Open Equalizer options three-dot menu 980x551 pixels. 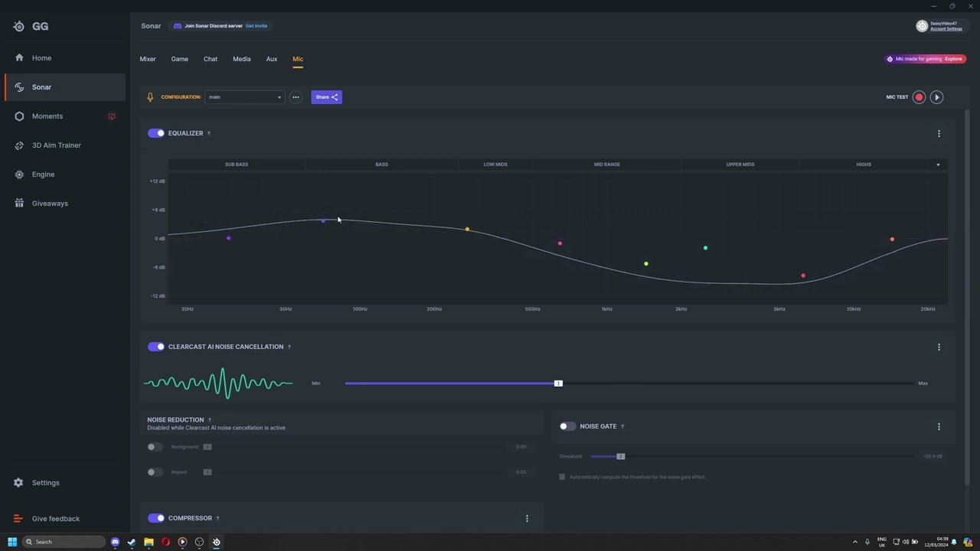point(939,133)
